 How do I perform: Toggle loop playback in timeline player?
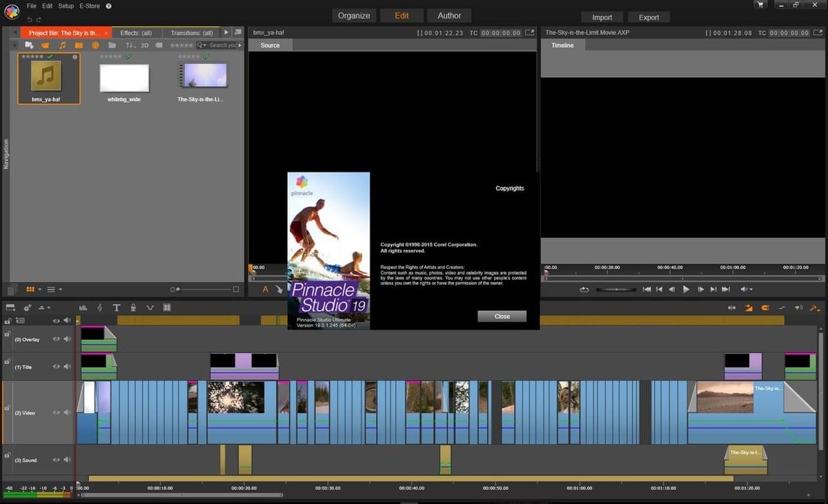click(584, 290)
